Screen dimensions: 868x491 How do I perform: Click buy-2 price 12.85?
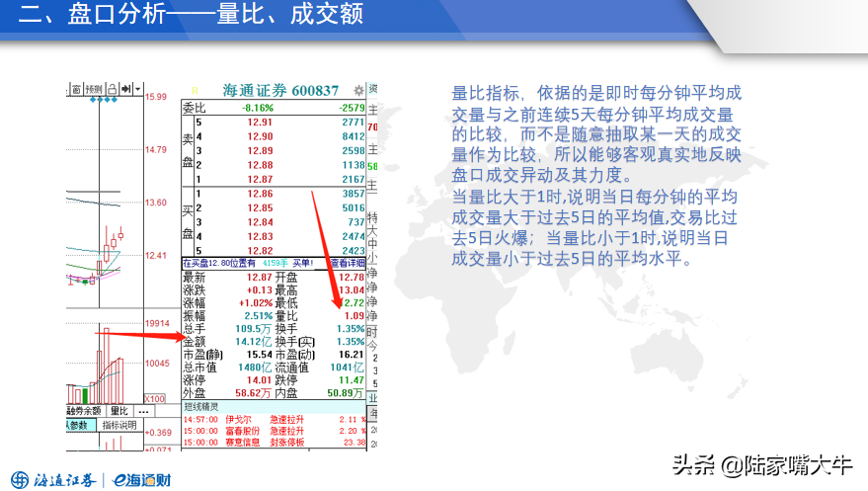(x=260, y=208)
